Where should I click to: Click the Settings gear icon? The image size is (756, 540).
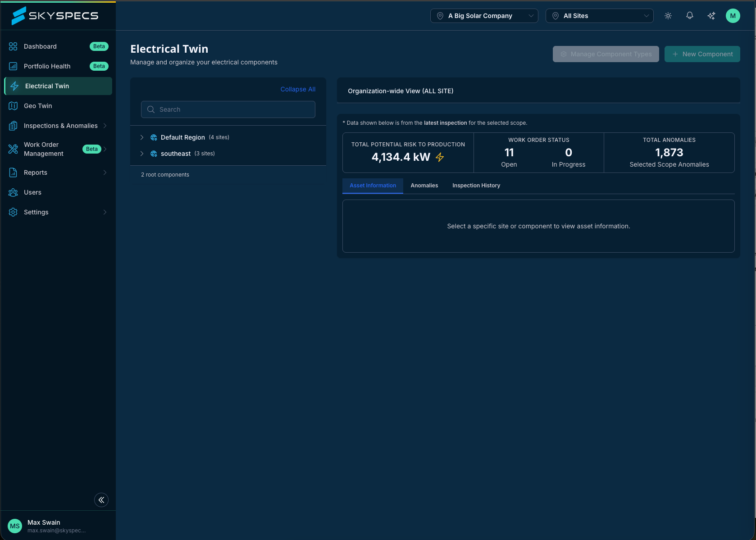pos(13,212)
